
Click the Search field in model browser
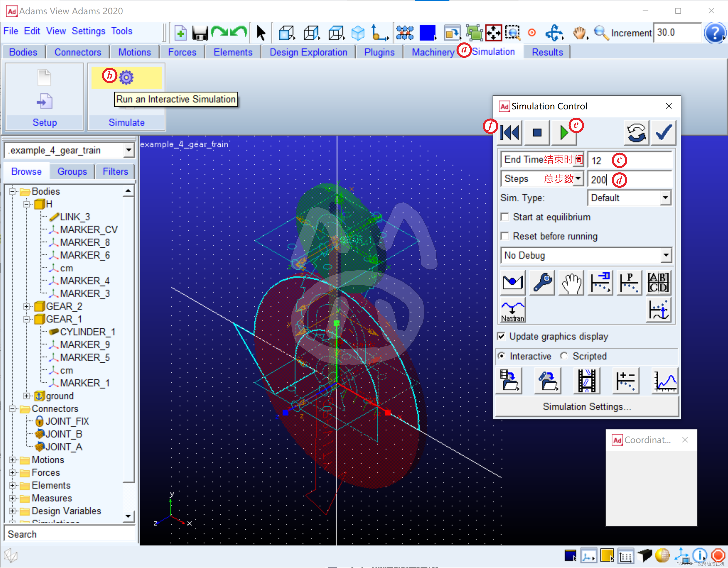point(70,534)
